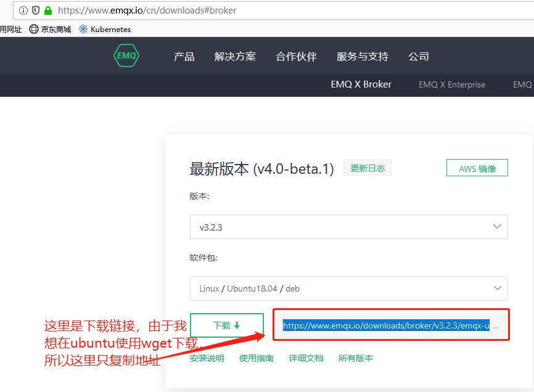Click the EMQ hexagon logo
This screenshot has width=534, height=392.
click(126, 55)
